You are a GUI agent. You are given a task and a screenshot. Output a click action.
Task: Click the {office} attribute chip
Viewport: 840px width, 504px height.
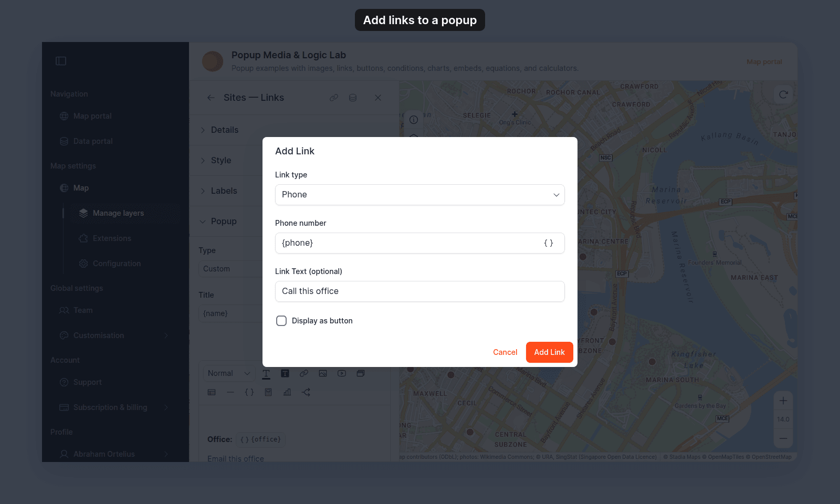pyautogui.click(x=260, y=439)
